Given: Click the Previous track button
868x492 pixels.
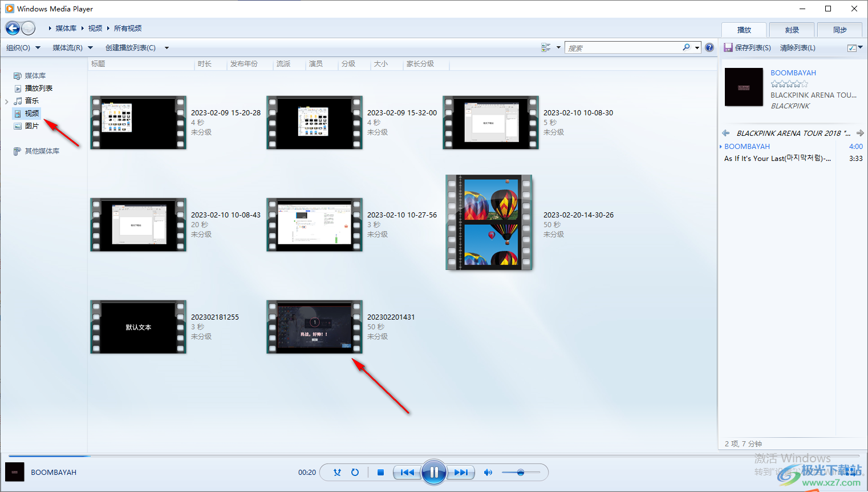Looking at the screenshot, I should click(x=407, y=473).
